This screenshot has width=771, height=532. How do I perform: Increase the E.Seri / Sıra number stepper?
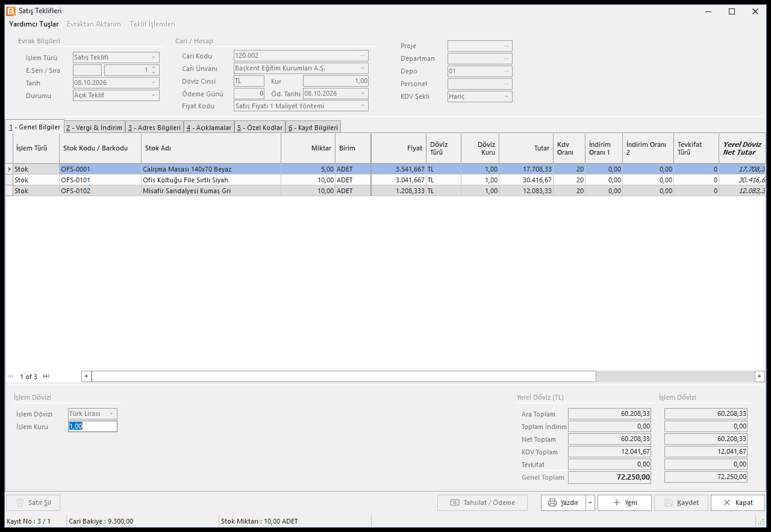154,67
